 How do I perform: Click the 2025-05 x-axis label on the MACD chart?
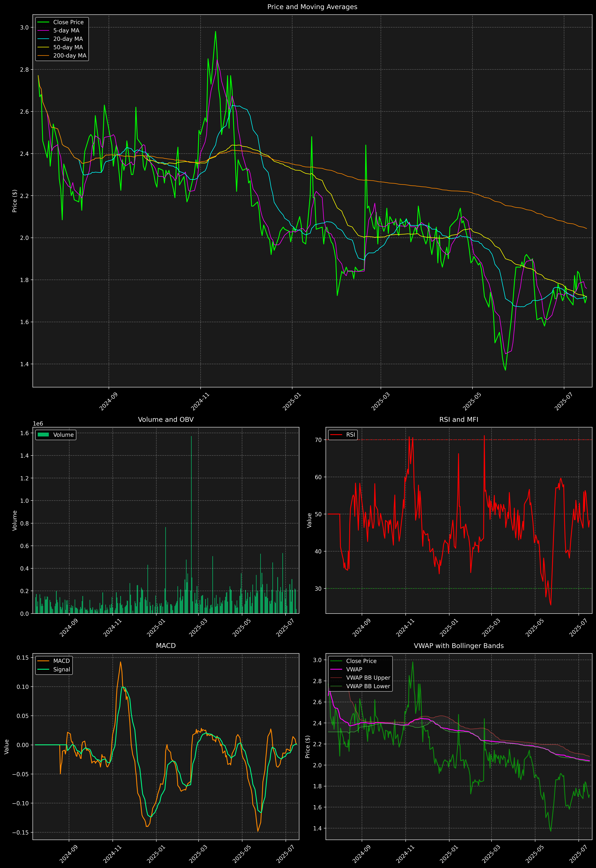[242, 854]
